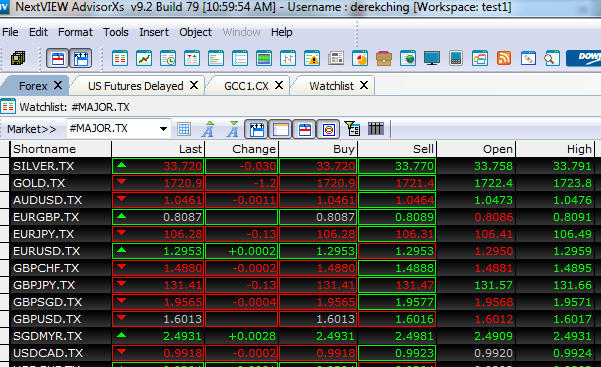Close the GCC1.CX tab

[x=279, y=85]
